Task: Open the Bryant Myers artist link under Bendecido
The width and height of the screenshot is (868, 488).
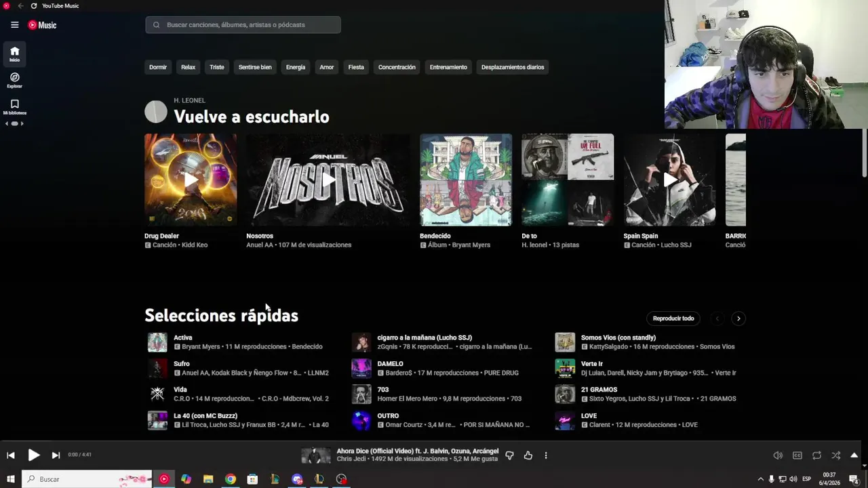Action: point(471,245)
